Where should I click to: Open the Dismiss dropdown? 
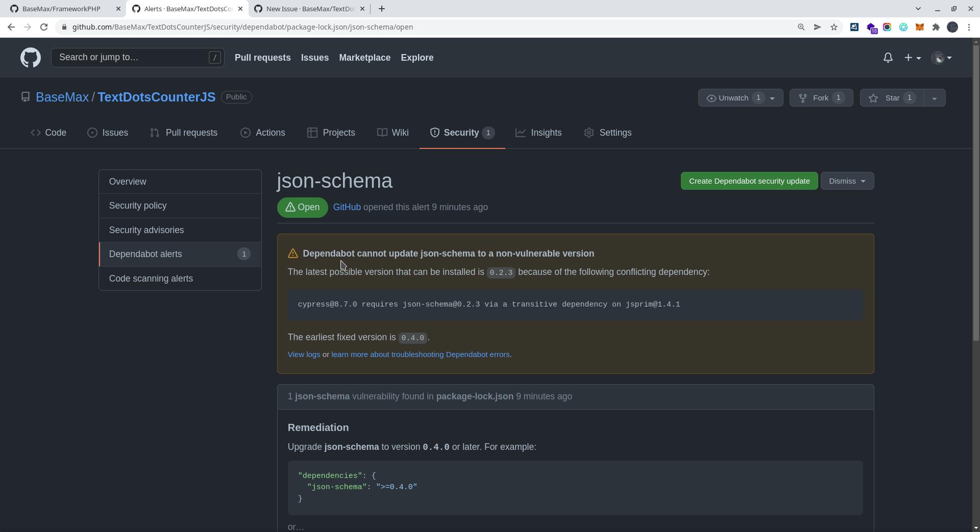coord(847,181)
